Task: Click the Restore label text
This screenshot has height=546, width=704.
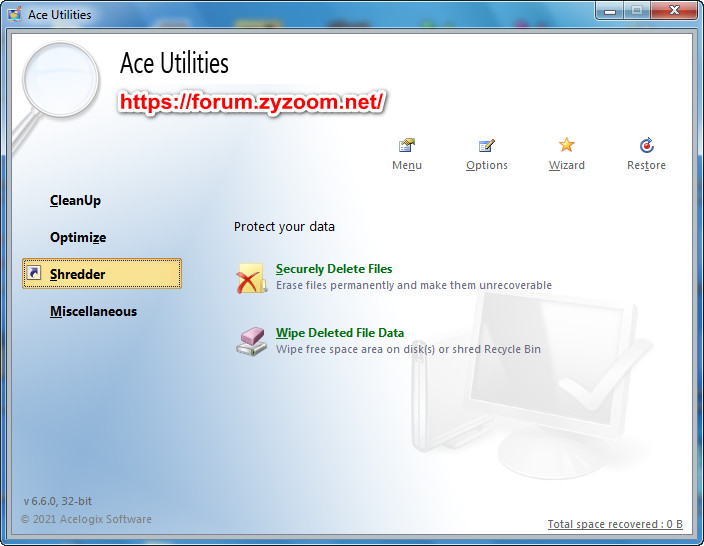Action: pyautogui.click(x=647, y=165)
